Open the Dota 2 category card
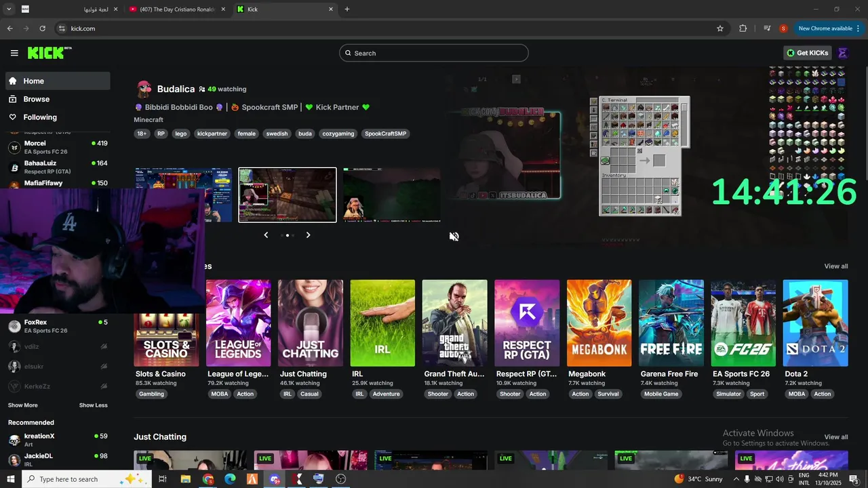 point(815,323)
